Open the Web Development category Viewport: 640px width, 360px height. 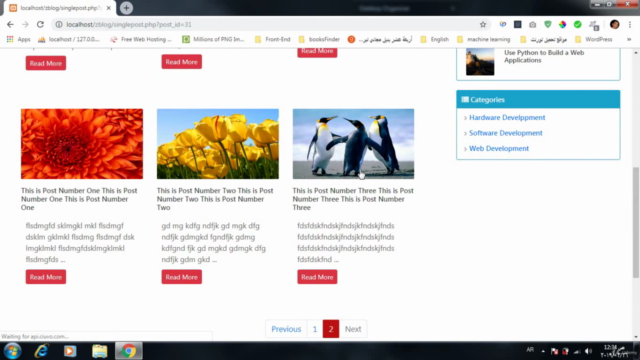coord(499,149)
